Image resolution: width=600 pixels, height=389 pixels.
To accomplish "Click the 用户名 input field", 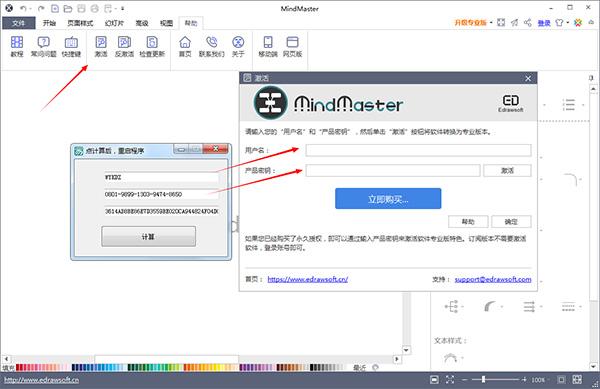I will [x=418, y=150].
